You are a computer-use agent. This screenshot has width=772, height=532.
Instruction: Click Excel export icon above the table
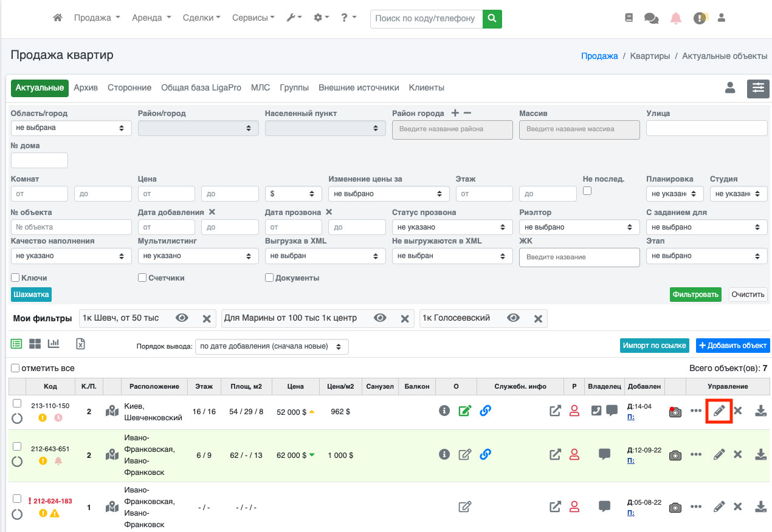pos(80,344)
